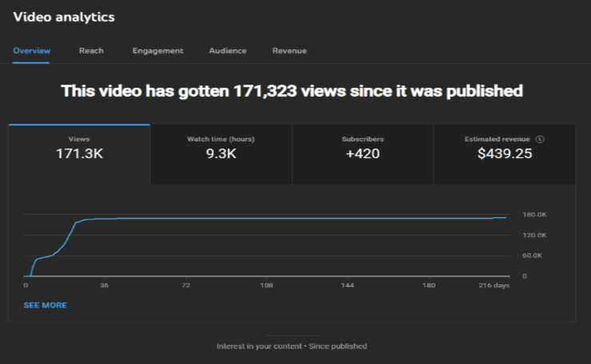Click the 120.0K axis label
Viewport: 591px width, 364px height.
pyautogui.click(x=534, y=235)
